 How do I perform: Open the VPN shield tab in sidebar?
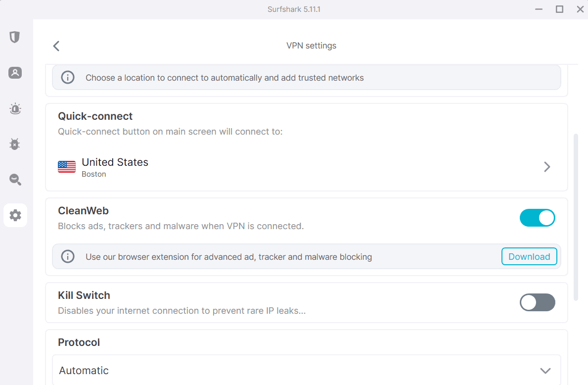[15, 37]
